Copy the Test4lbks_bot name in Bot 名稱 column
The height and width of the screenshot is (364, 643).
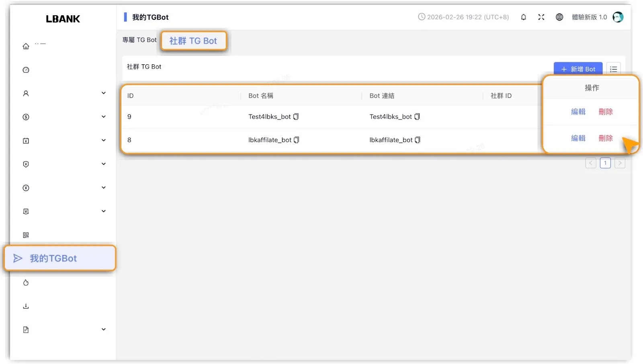[x=296, y=117]
